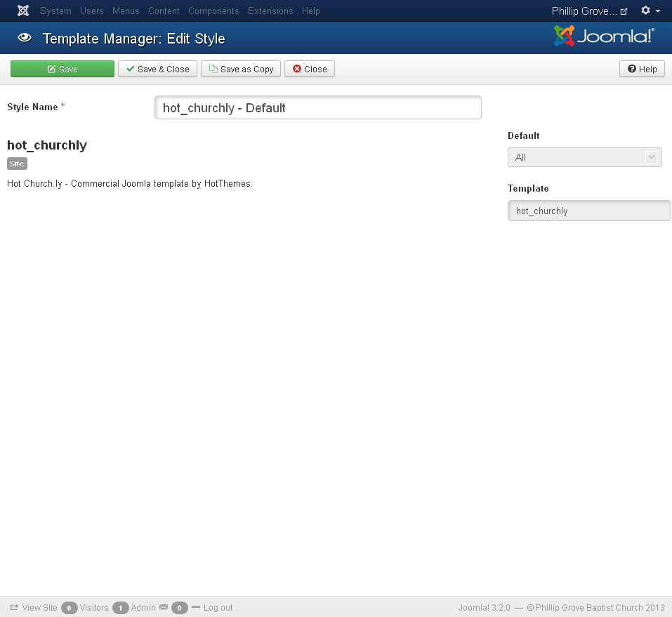This screenshot has height=617, width=672.
Task: Click the Template field showing hot_churchly
Action: (589, 211)
